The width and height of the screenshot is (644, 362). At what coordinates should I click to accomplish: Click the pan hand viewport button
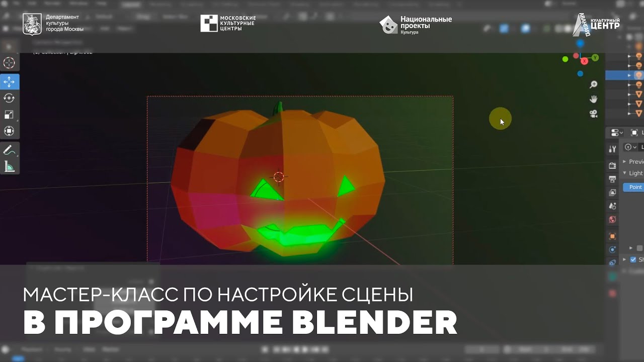594,99
